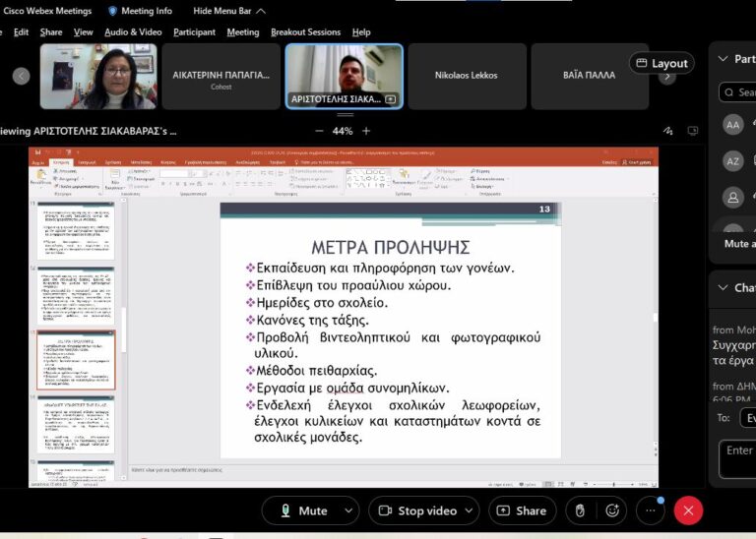Open the Audio & Video menu

133,31
